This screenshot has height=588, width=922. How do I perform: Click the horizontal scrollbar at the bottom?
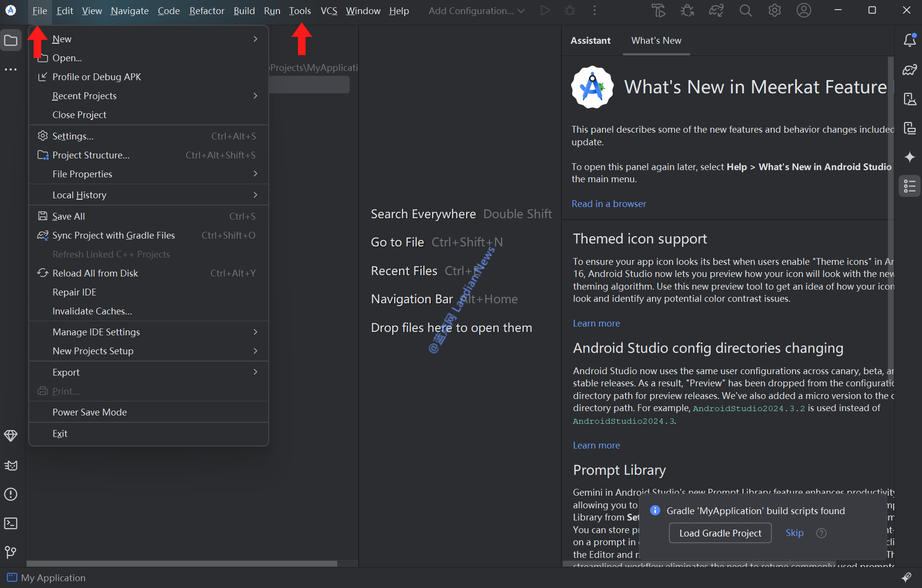pyautogui.click(x=182, y=564)
